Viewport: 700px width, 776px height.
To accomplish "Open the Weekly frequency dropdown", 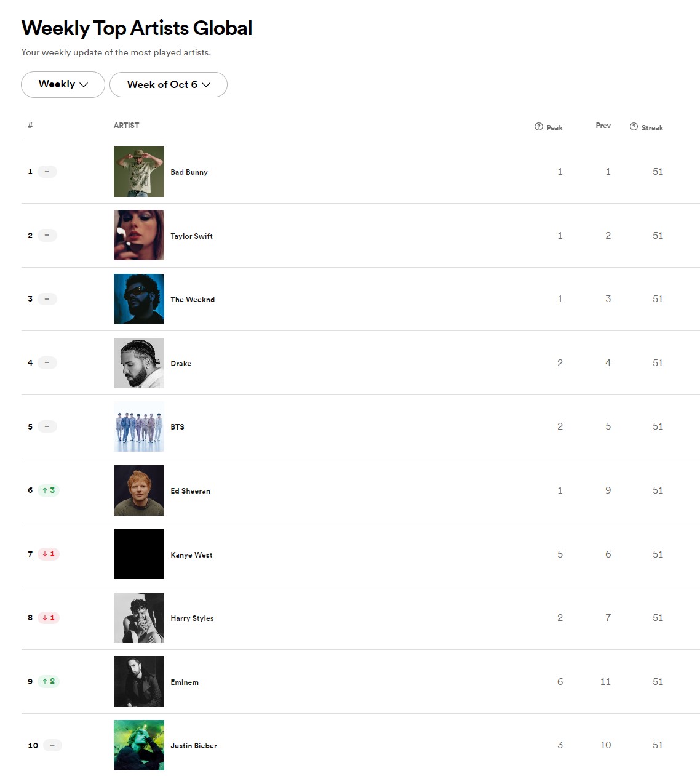I will tap(62, 84).
